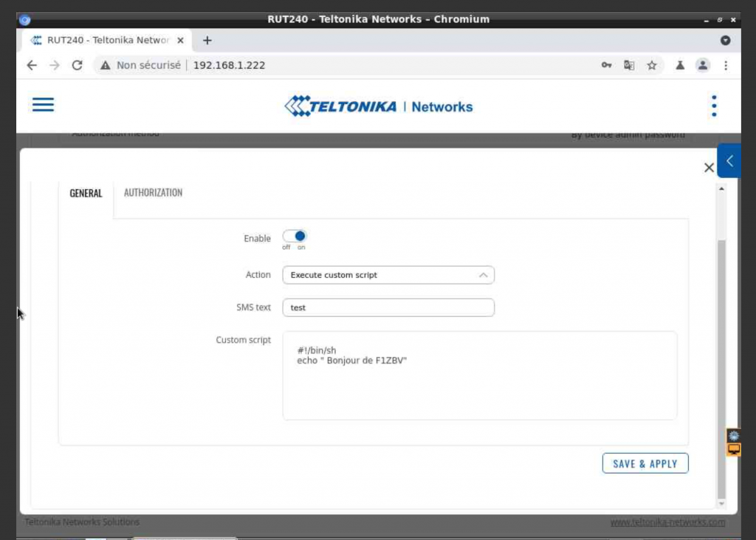Open the Chromium three-dot menu
The width and height of the screenshot is (756, 540).
pos(726,65)
